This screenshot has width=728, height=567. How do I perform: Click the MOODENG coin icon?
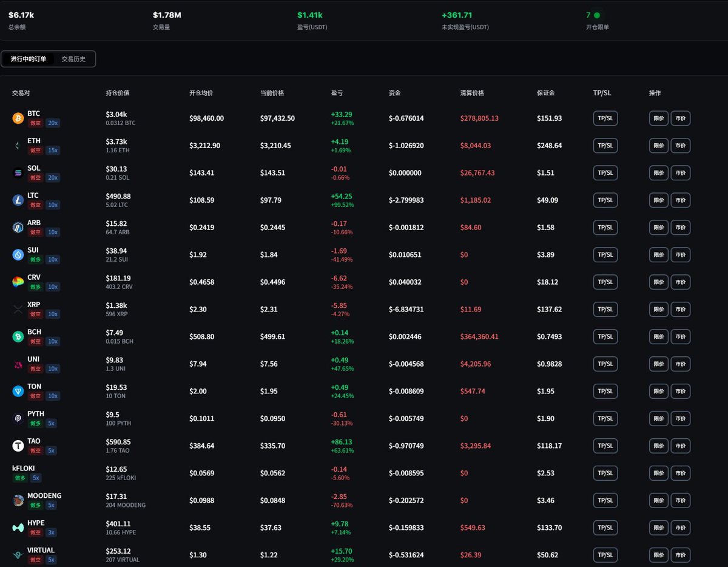[x=18, y=500]
